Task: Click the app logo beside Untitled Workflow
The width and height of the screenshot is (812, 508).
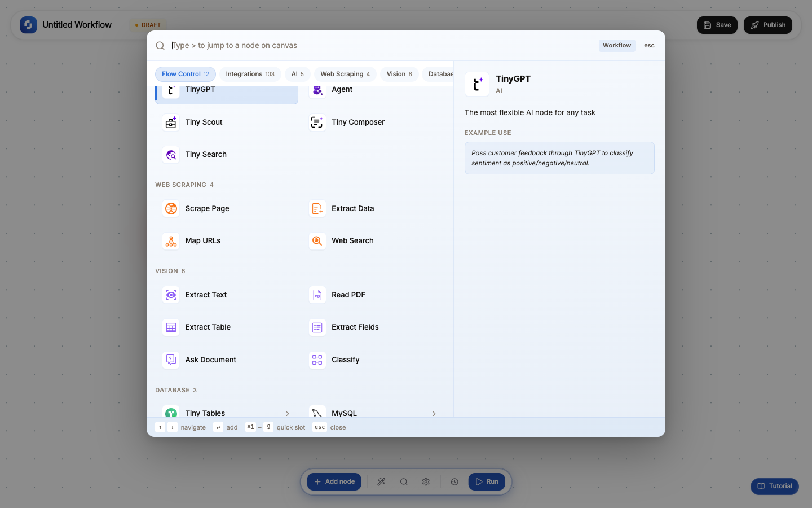Action: (28, 25)
